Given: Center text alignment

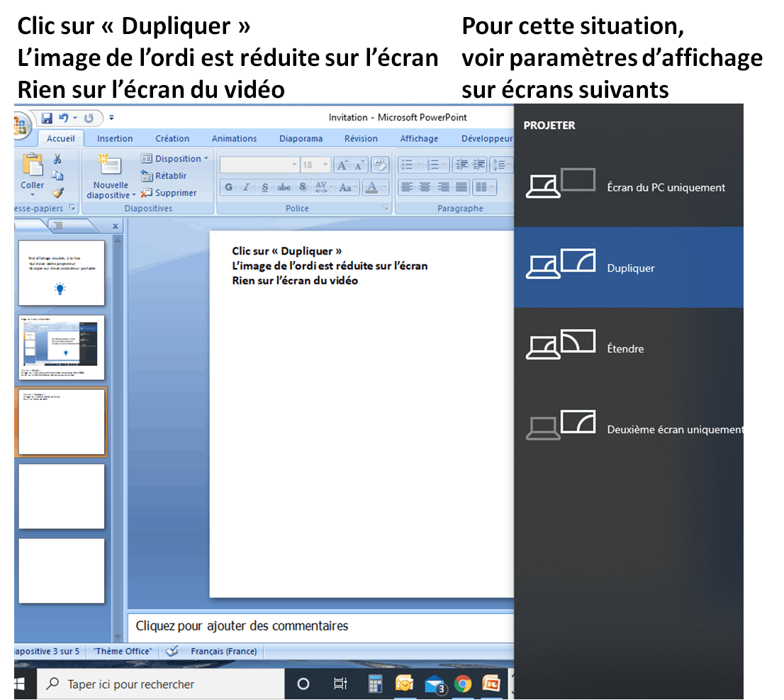Looking at the screenshot, I should click(425, 187).
